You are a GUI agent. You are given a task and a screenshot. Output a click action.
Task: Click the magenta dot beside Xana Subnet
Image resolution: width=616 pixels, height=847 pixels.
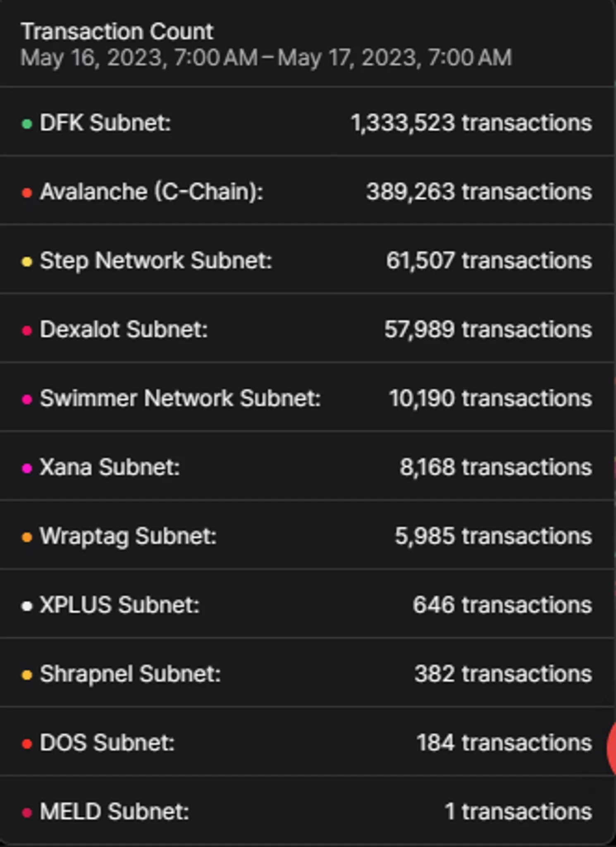pos(27,468)
